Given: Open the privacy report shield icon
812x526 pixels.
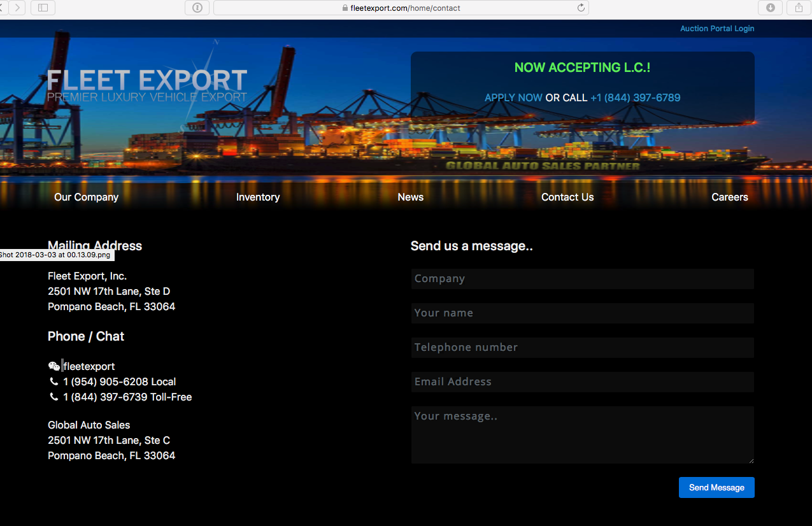Looking at the screenshot, I should (197, 8).
